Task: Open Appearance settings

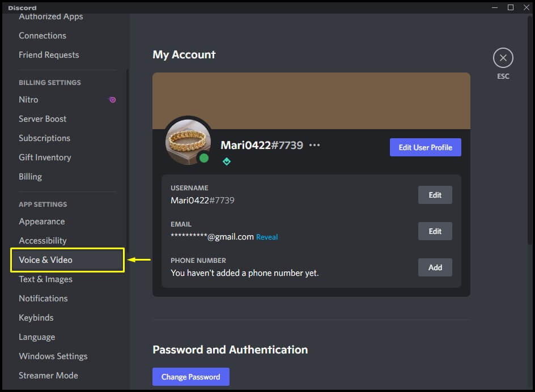Action: click(x=41, y=221)
